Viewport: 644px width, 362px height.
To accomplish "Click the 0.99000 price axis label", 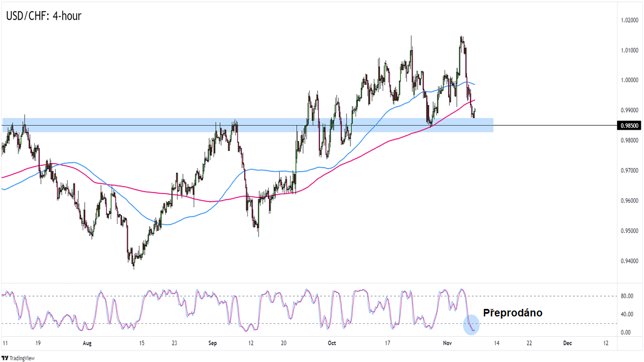I will [629, 110].
